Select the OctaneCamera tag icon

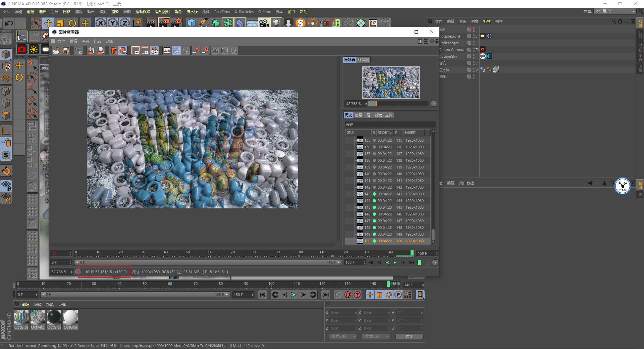[x=482, y=49]
